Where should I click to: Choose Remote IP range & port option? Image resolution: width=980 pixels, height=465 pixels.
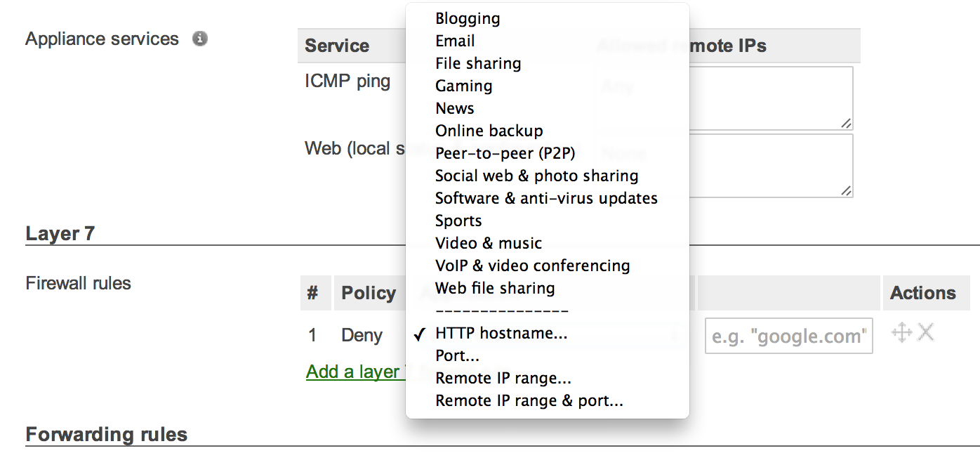pos(529,400)
